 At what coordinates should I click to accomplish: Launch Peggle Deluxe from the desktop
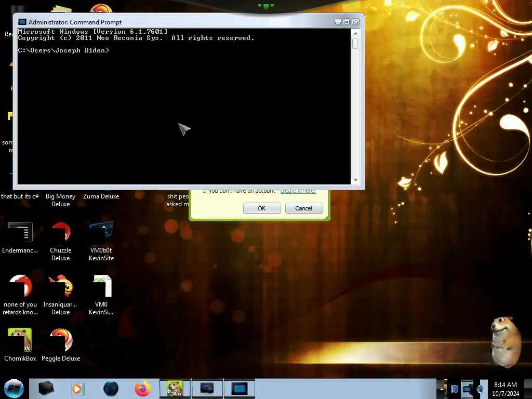[61, 345]
